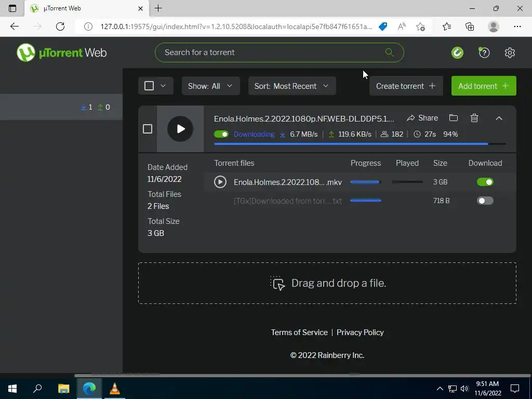The height and width of the screenshot is (399, 532).
Task: Click the µTorrent Web logo
Action: pyautogui.click(x=62, y=52)
